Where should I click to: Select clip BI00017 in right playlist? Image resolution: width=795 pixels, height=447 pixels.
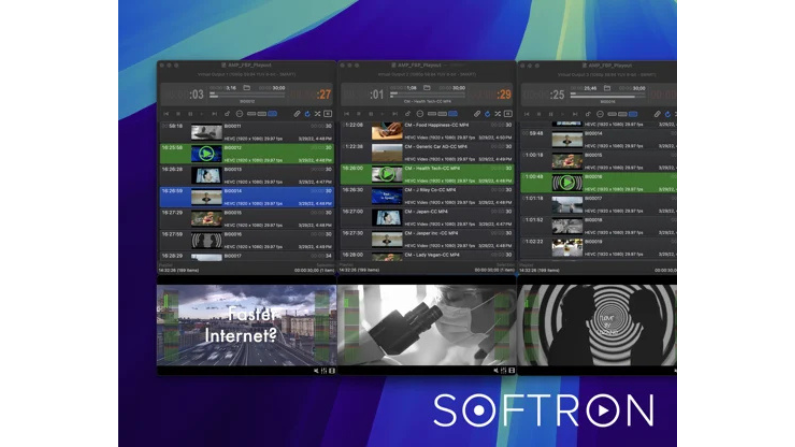click(599, 204)
